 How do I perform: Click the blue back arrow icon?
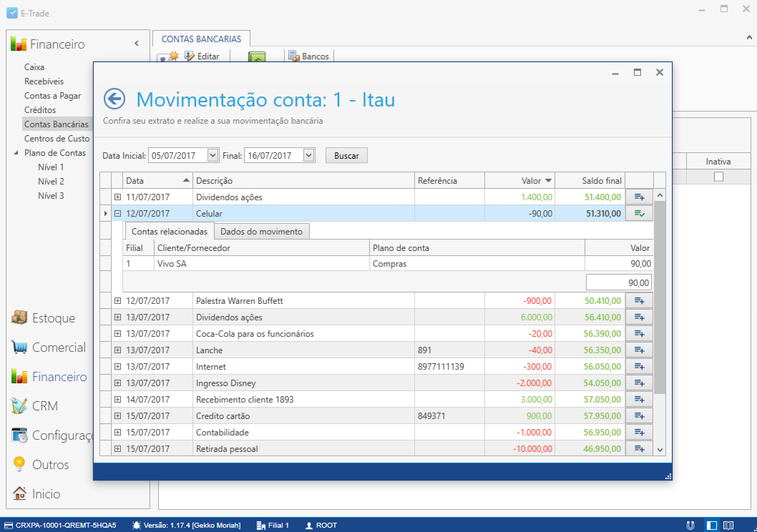pyautogui.click(x=114, y=99)
